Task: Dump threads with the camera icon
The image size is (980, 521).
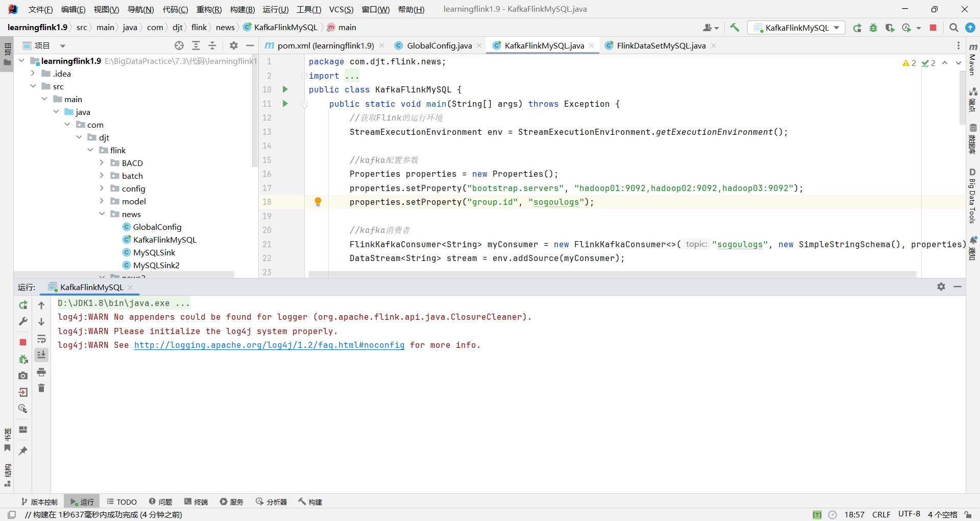Action: [23, 375]
